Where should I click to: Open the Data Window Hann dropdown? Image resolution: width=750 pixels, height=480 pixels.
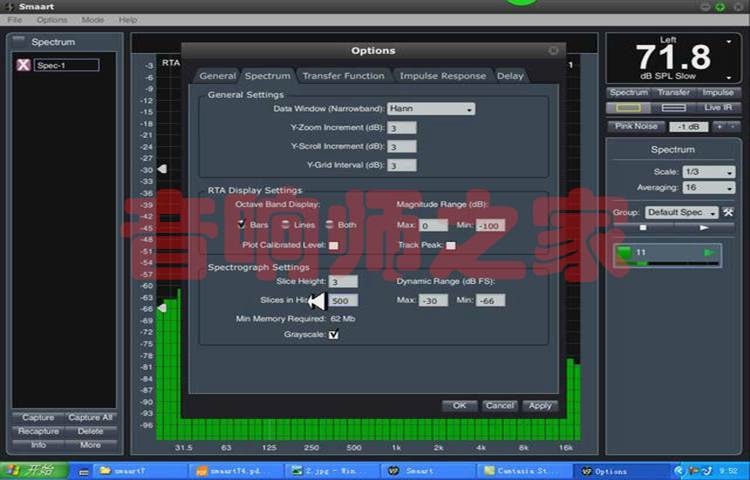pos(431,109)
